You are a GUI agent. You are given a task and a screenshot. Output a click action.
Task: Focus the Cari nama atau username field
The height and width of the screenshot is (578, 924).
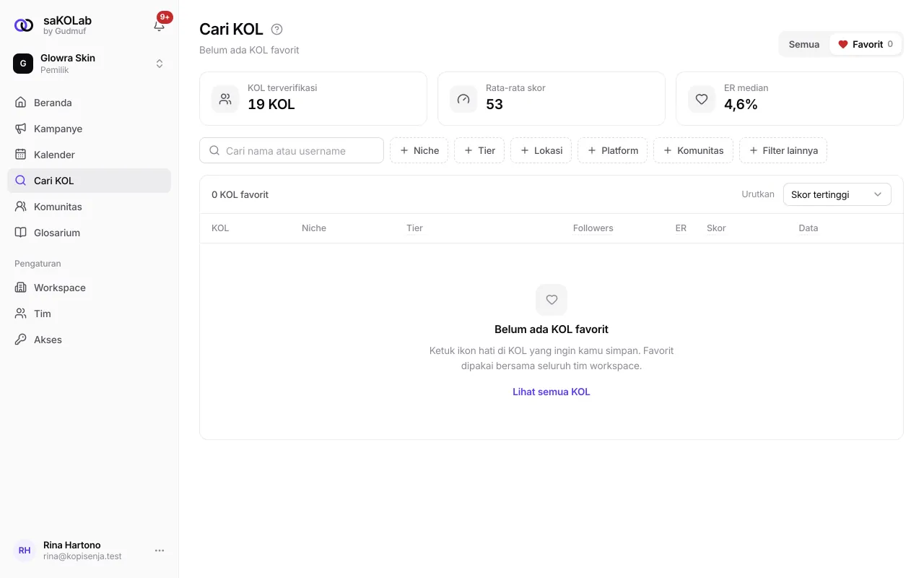click(x=292, y=150)
